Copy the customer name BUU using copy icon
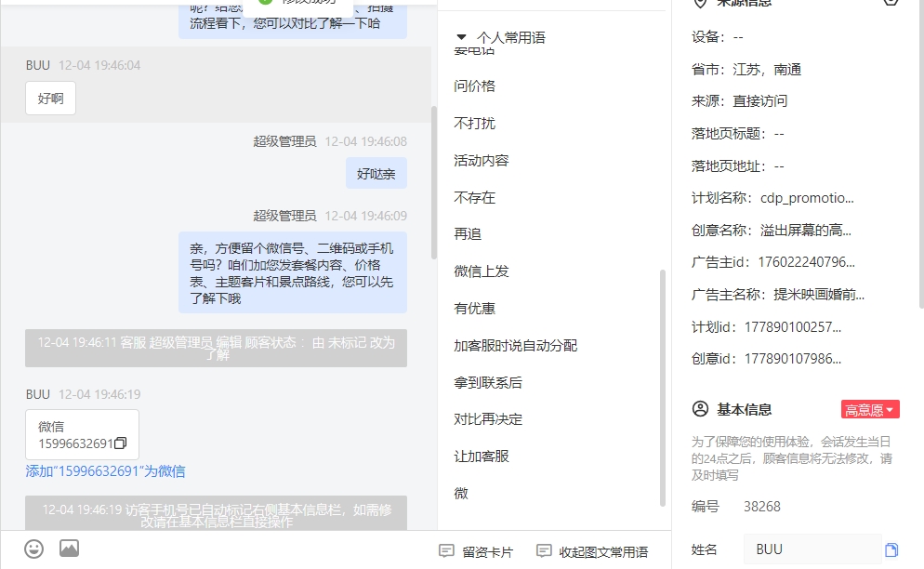This screenshot has height=569, width=924. tap(891, 550)
